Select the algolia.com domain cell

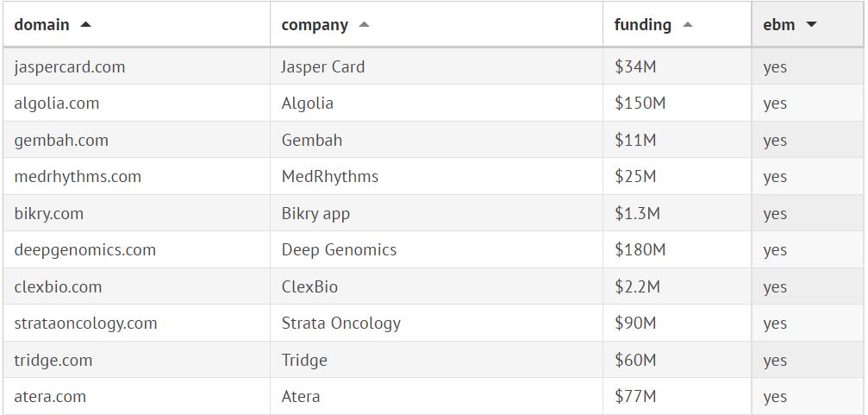coord(57,104)
